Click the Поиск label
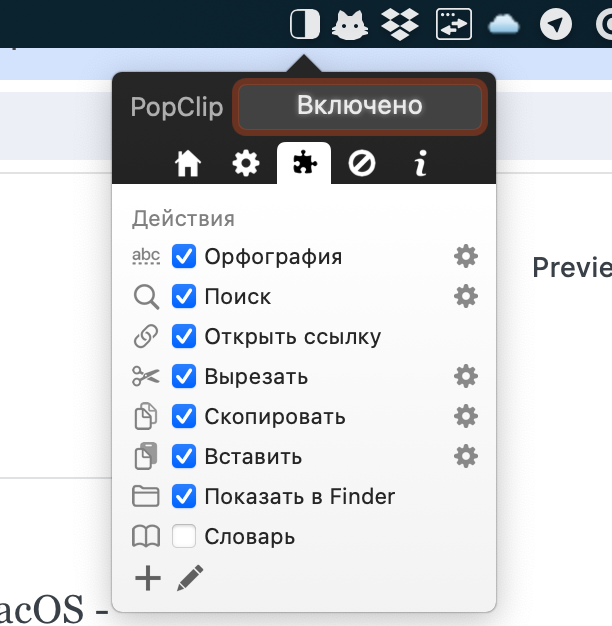 238,297
